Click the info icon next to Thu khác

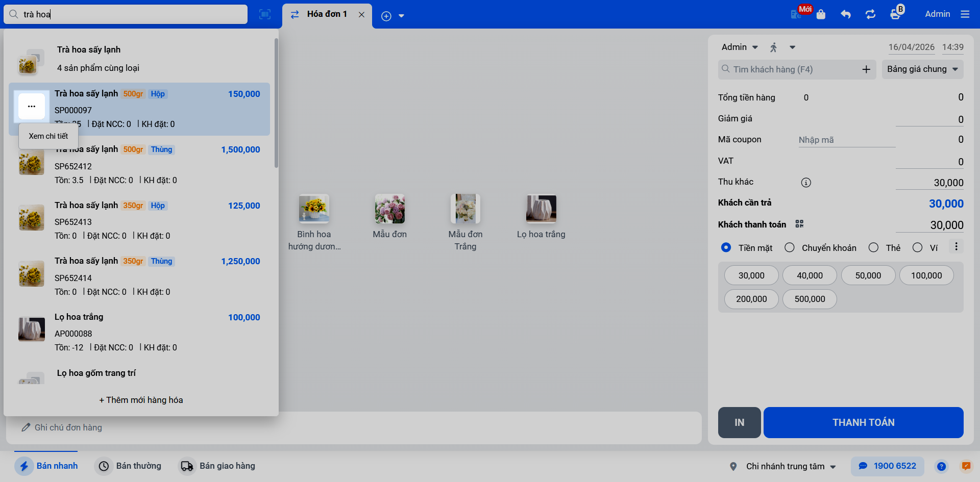806,183
